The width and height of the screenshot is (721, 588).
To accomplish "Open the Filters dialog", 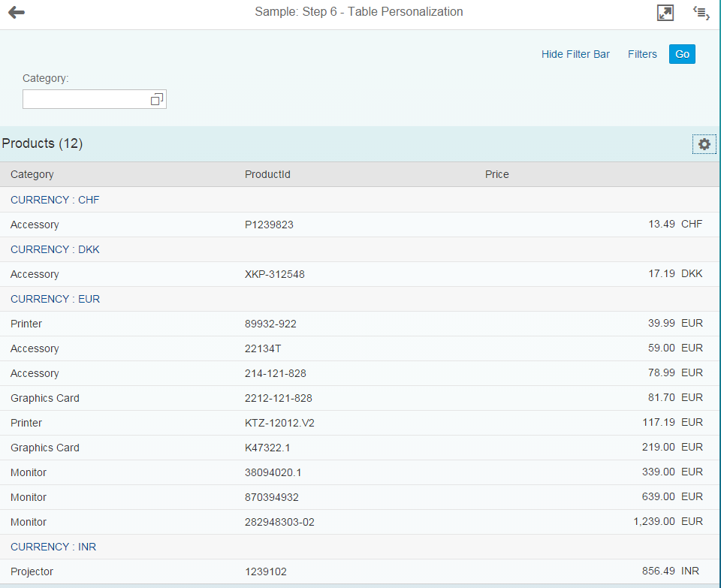I will 642,54.
